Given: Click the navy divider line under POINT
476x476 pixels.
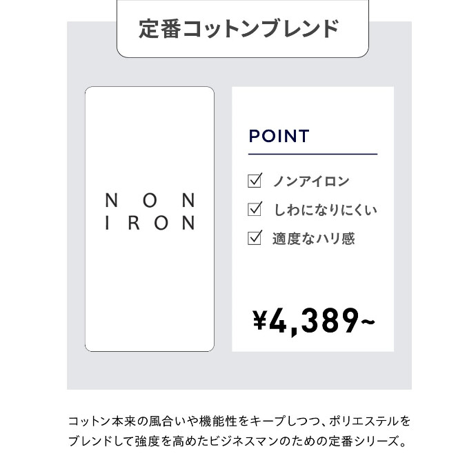Looking at the screenshot, I should 313,155.
